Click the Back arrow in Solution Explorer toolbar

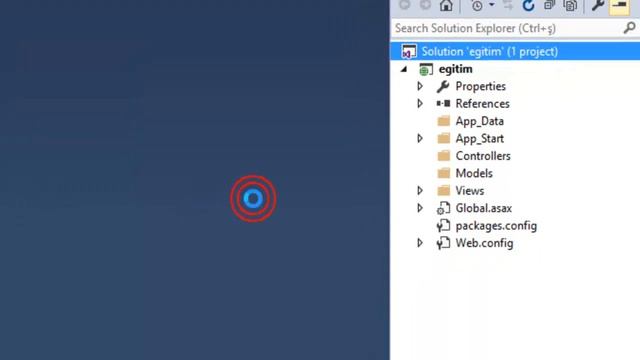click(x=404, y=5)
